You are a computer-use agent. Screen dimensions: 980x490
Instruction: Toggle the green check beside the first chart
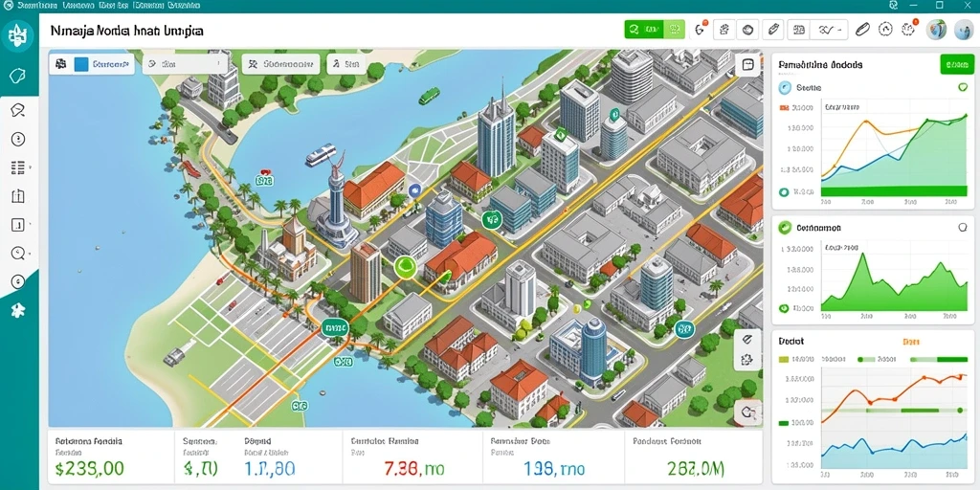(963, 88)
